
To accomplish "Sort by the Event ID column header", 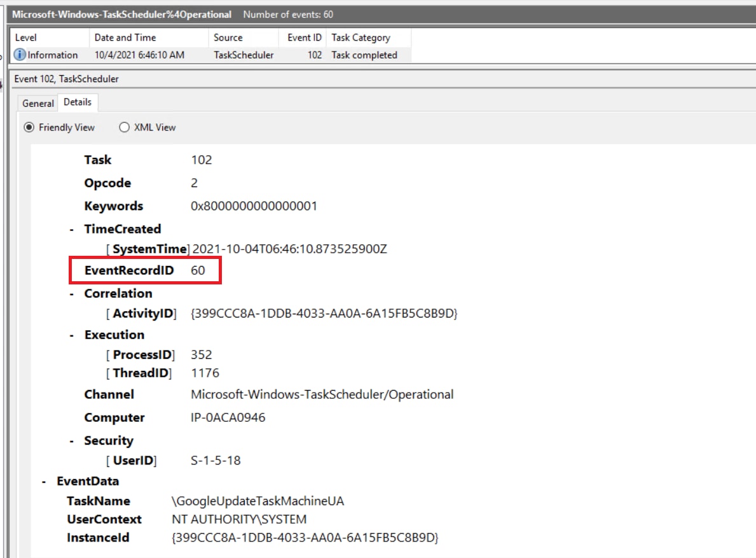I will (x=303, y=38).
